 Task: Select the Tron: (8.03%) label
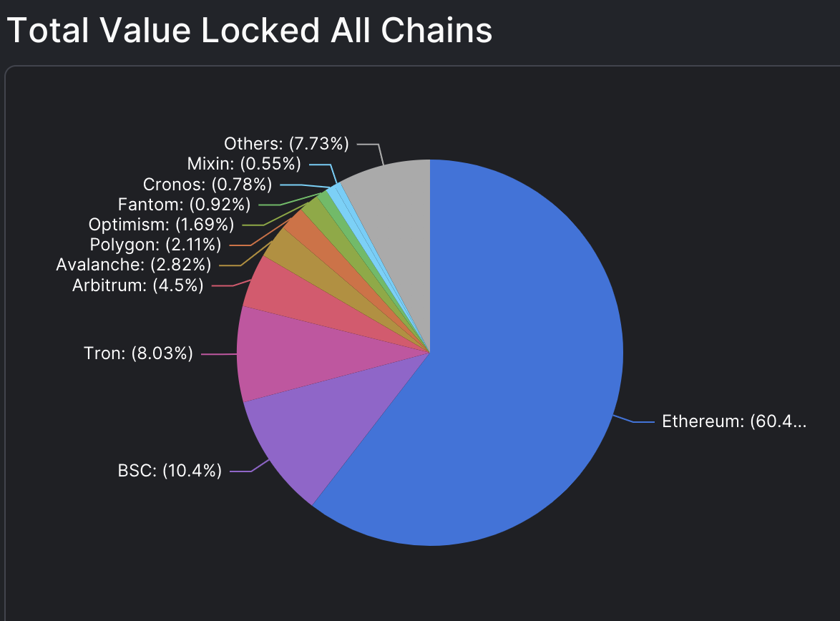coord(138,353)
